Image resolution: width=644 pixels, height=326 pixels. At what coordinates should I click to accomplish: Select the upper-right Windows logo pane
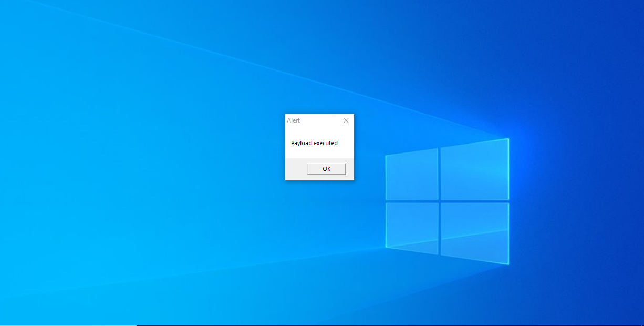[x=474, y=170]
